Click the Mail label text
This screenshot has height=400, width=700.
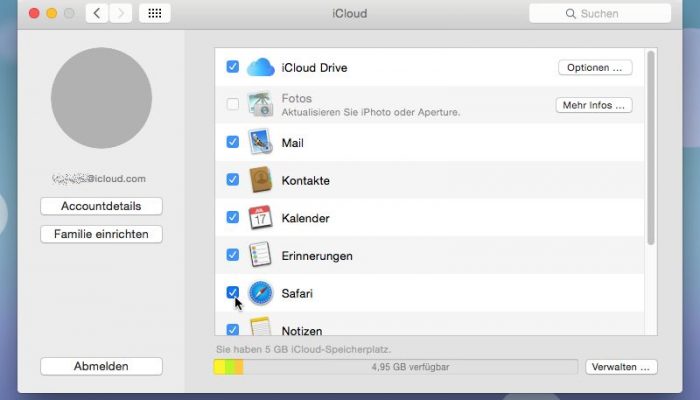pyautogui.click(x=292, y=143)
